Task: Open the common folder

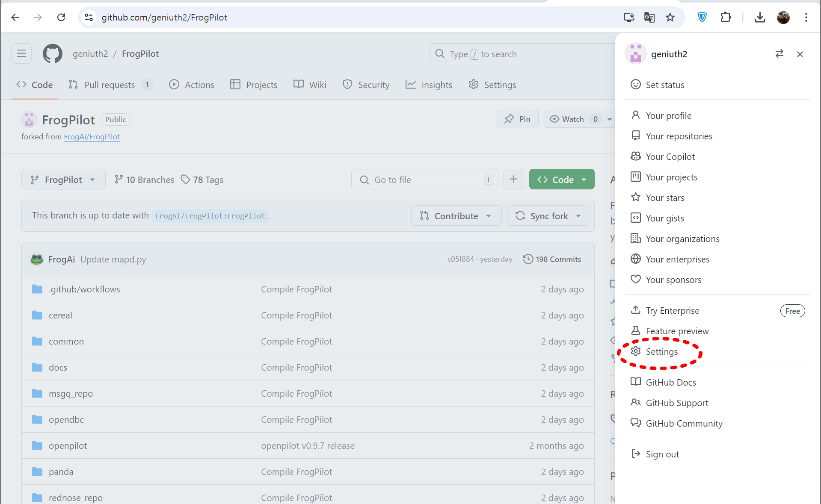Action: tap(66, 342)
